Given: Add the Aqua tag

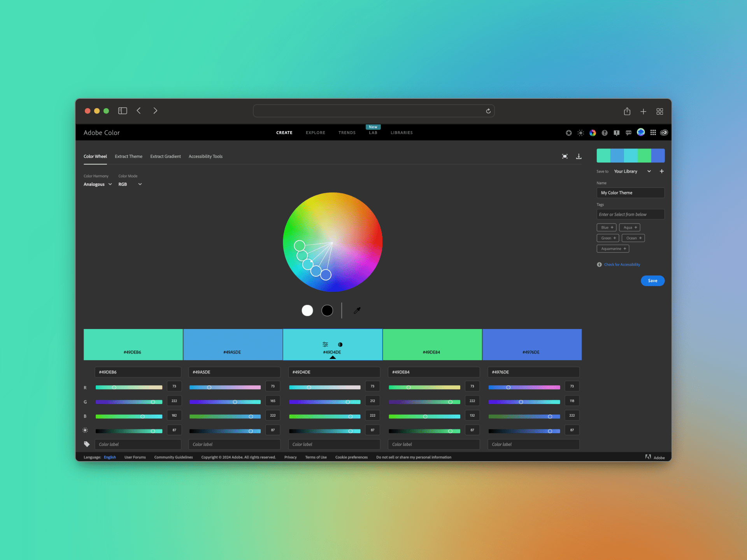Looking at the screenshot, I should 630,227.
